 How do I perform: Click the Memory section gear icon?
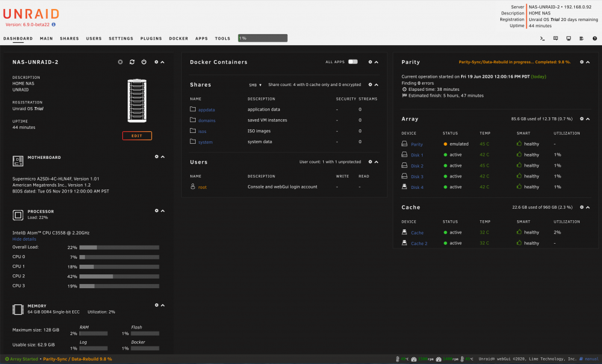click(157, 305)
